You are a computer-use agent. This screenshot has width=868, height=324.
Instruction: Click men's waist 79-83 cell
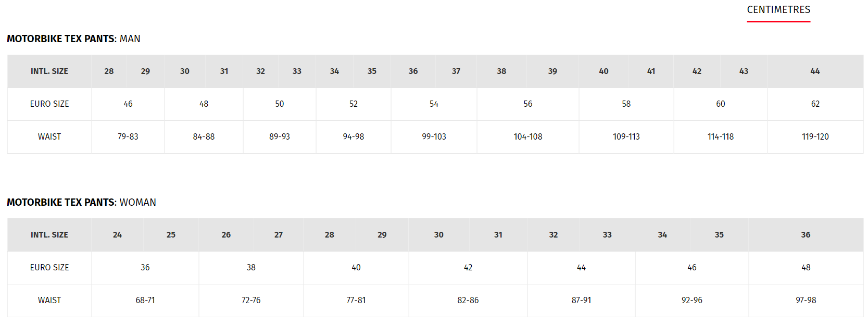pos(128,137)
